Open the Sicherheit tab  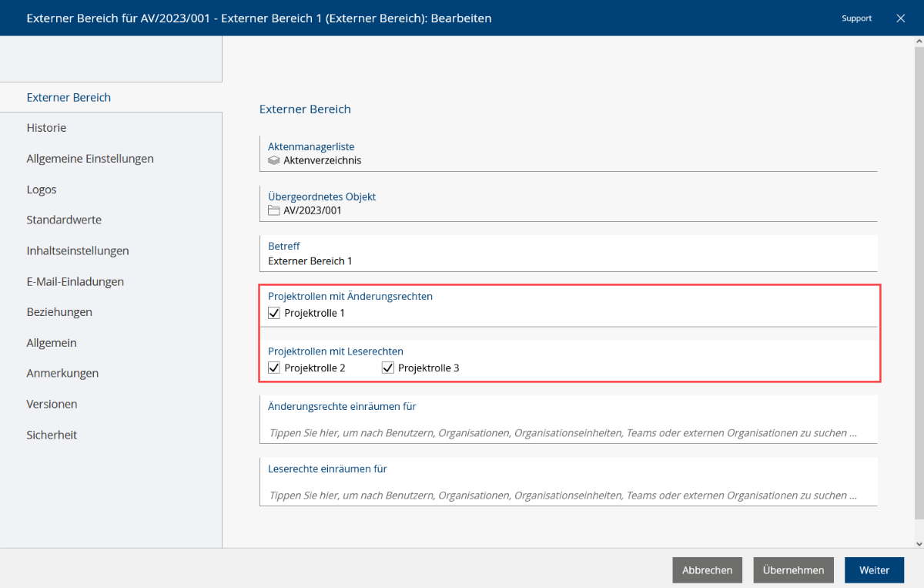coord(111,435)
